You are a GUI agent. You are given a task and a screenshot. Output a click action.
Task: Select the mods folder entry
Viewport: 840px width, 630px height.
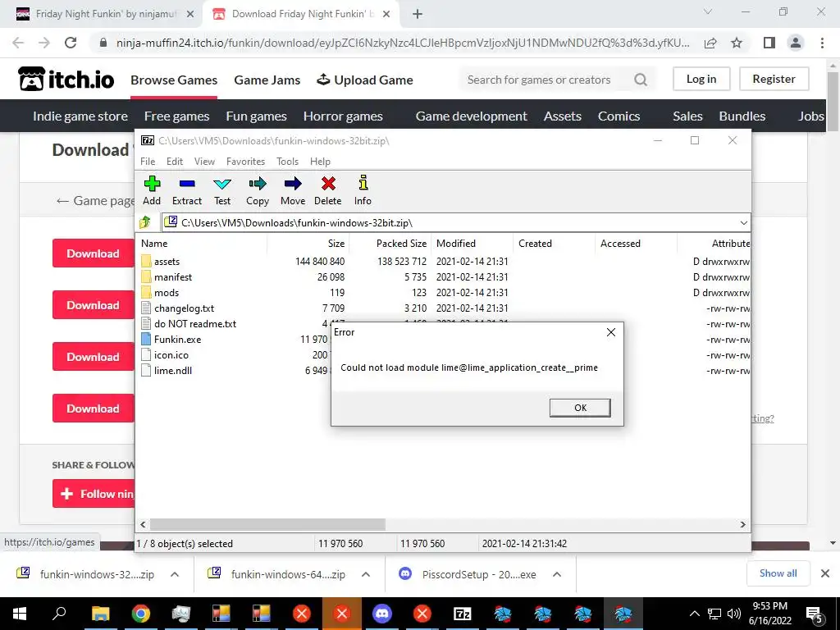click(160, 293)
